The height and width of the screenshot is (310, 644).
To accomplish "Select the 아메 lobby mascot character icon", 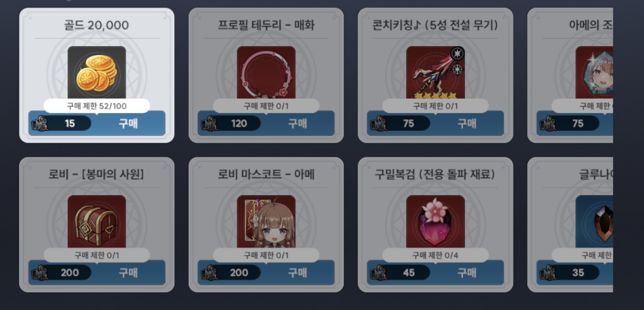I will [x=266, y=222].
